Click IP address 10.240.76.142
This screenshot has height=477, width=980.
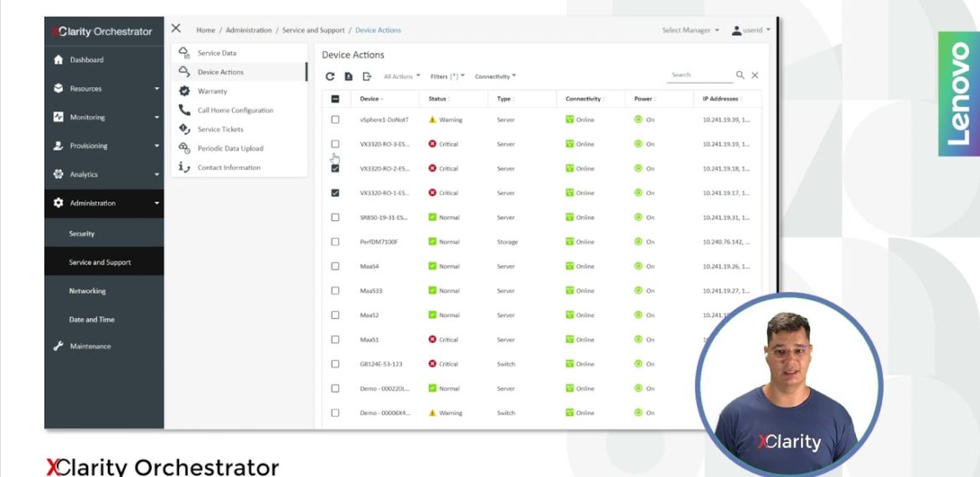pos(725,242)
